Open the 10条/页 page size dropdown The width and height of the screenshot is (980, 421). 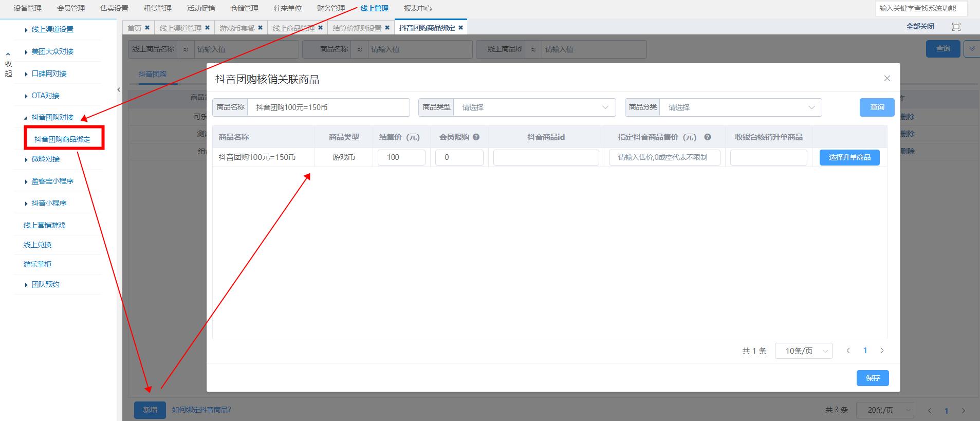point(803,351)
